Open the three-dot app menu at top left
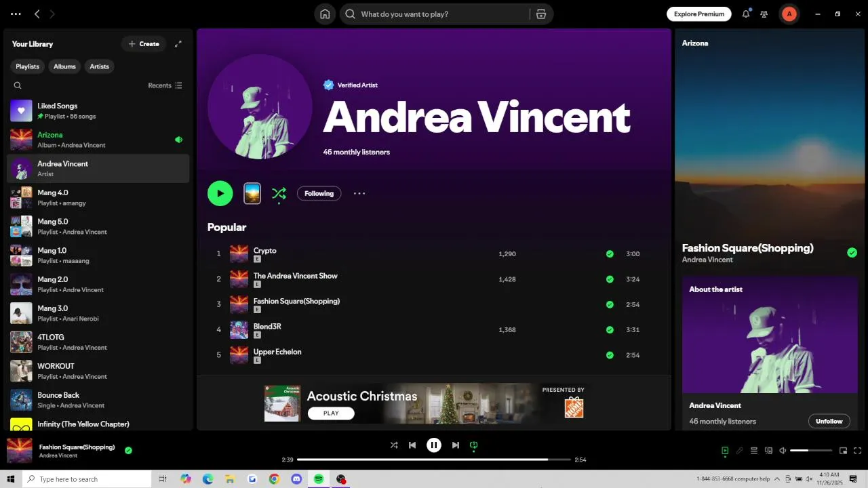The height and width of the screenshot is (488, 868). pyautogui.click(x=16, y=14)
